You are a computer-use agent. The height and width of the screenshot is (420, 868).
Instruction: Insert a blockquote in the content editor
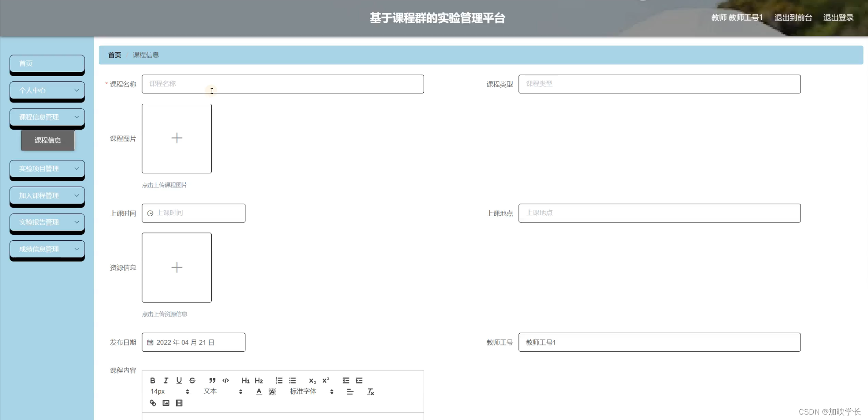pos(213,380)
